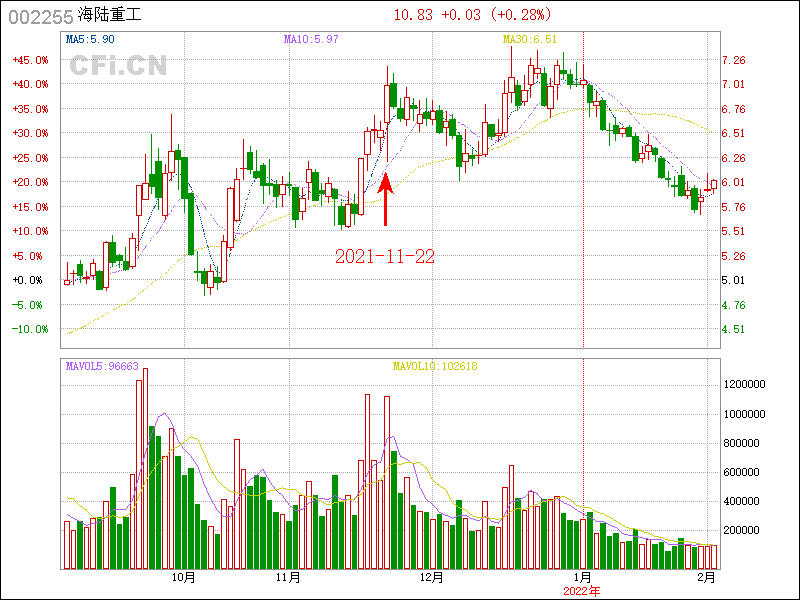Screen dimensions: 800x600
Task: Select the MA5:5.90 indicator label
Action: (x=90, y=39)
